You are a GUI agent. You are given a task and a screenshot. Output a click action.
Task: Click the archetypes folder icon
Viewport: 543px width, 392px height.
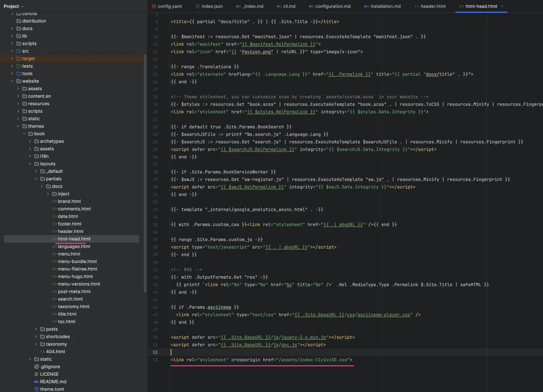pyautogui.click(x=37, y=141)
